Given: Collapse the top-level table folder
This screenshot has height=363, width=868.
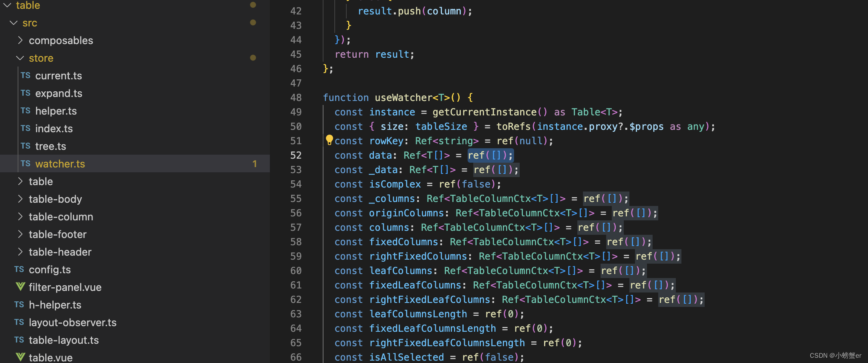Looking at the screenshot, I should (x=7, y=5).
